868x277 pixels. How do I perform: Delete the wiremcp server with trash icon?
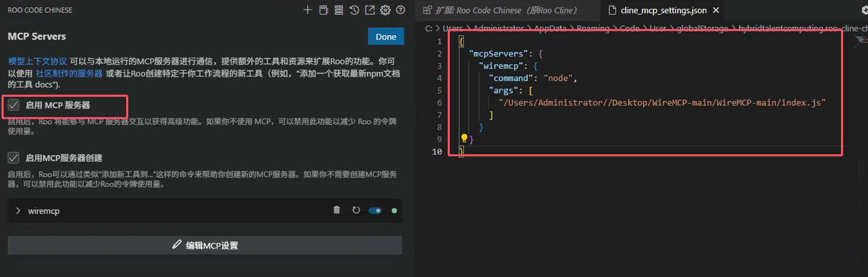[x=336, y=210]
